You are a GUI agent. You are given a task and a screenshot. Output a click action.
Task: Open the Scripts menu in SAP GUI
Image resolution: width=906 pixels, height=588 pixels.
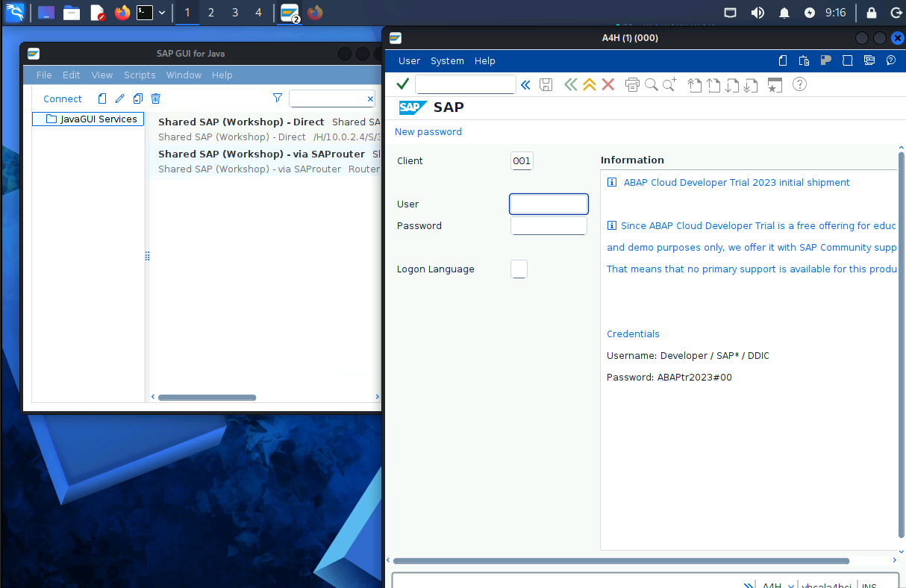(x=140, y=75)
